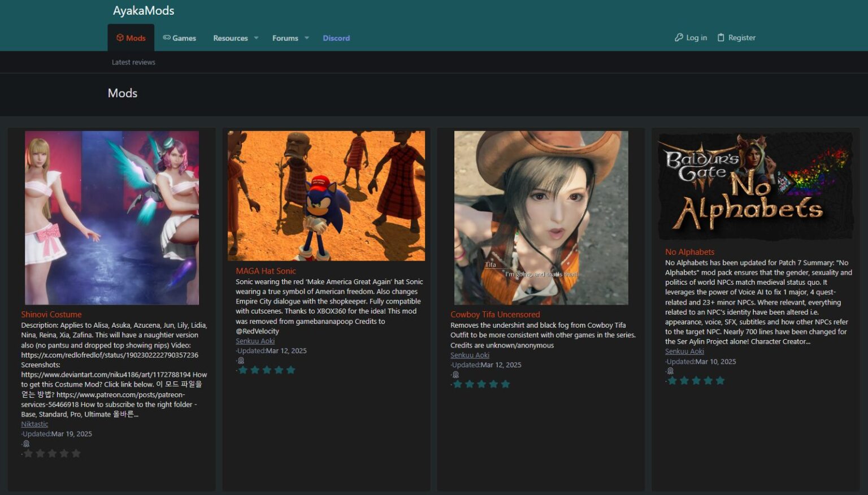Click the first star under MAGA Hat Sonic
The image size is (868, 495).
point(243,370)
